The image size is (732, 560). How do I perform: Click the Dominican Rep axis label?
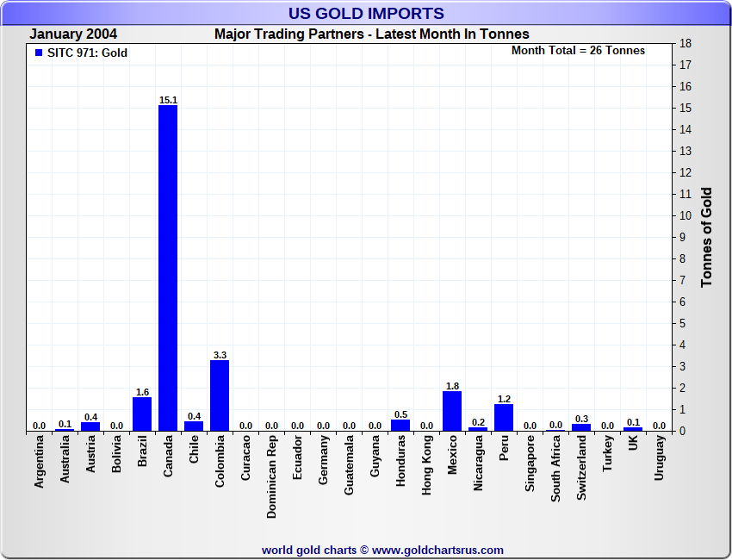pos(271,477)
